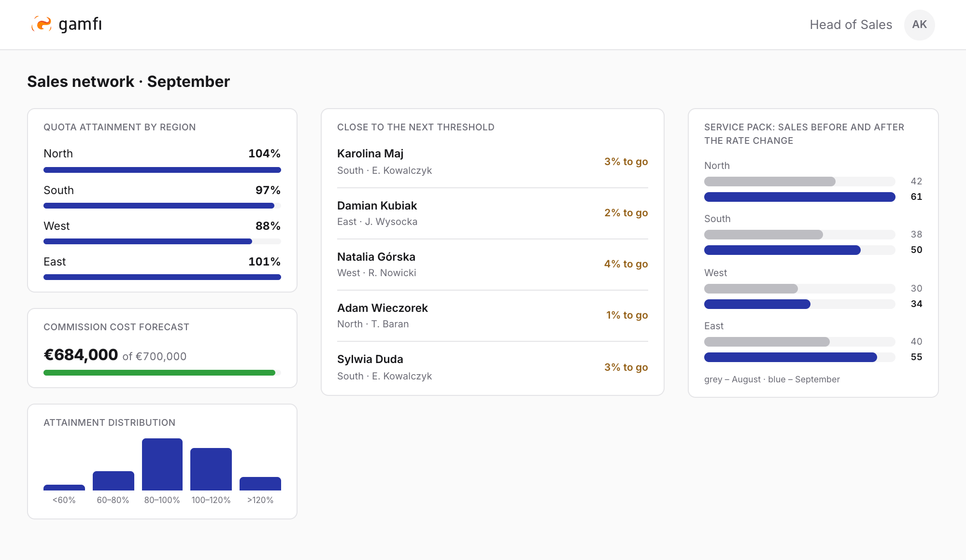This screenshot has width=966, height=560.
Task: Click the 1% to go label
Action: (627, 315)
